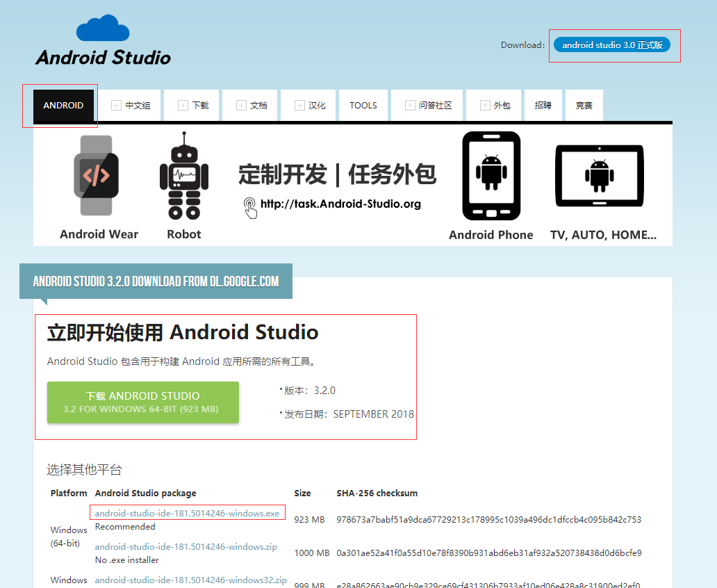The height and width of the screenshot is (588, 717).
Task: Download android-studio-ide-181.5014246-windows.exe
Action: click(186, 512)
